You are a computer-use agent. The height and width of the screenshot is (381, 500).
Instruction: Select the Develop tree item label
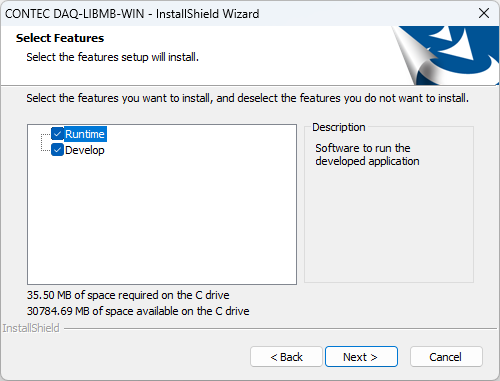(85, 150)
